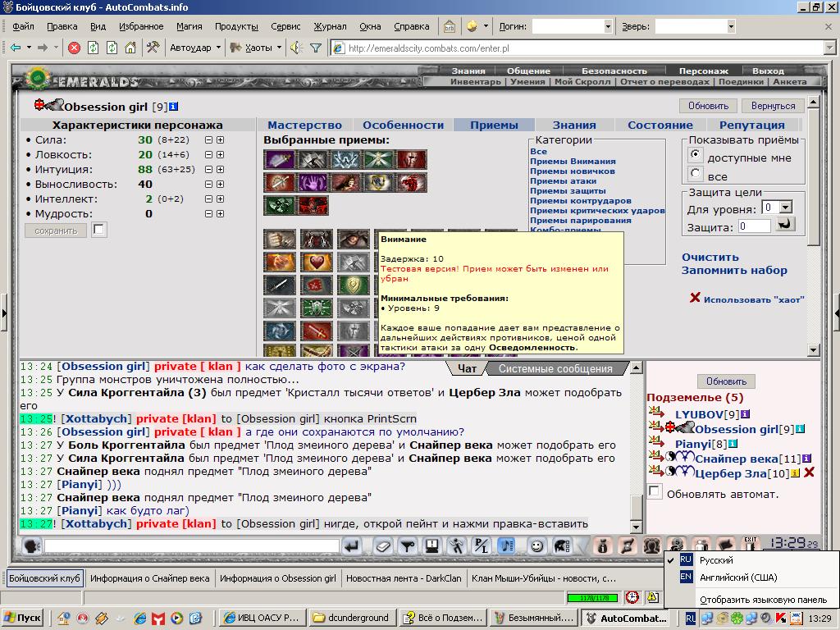Open the "Для уровня" level dropdown

[x=786, y=208]
